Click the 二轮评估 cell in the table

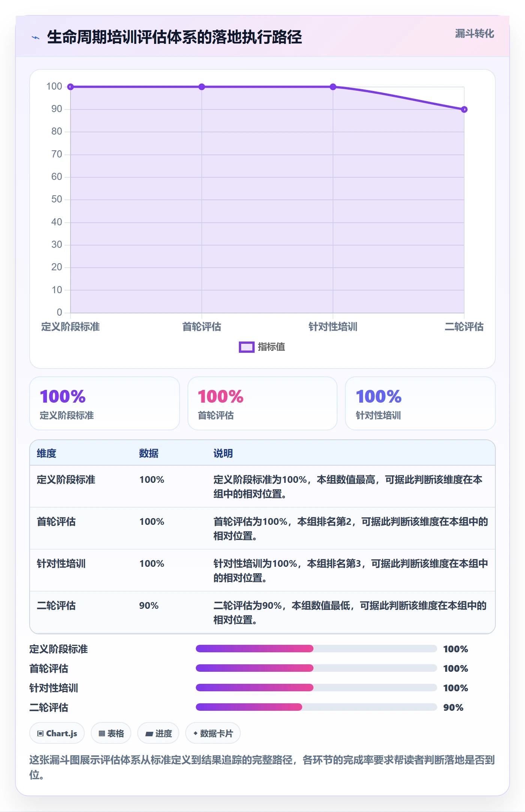pyautogui.click(x=56, y=605)
